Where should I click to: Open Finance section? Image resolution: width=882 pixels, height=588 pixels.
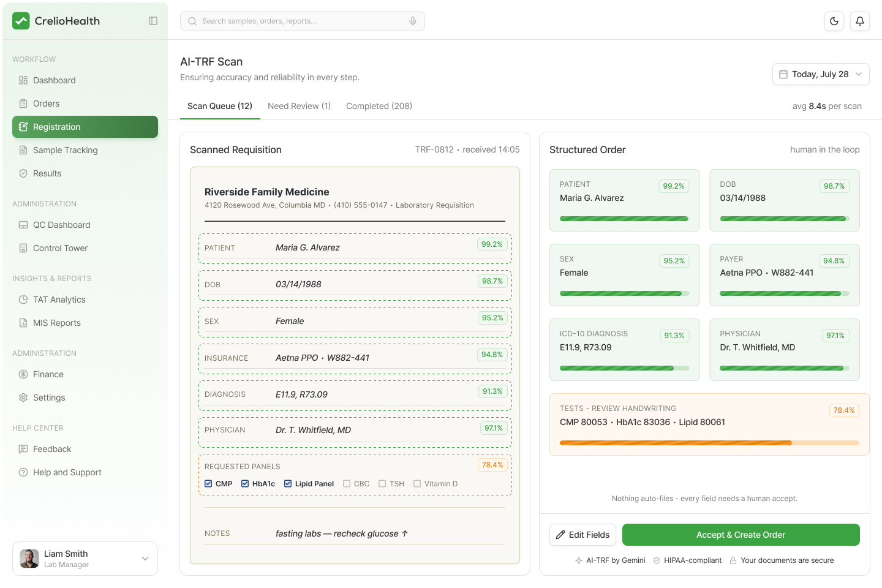[85, 374]
